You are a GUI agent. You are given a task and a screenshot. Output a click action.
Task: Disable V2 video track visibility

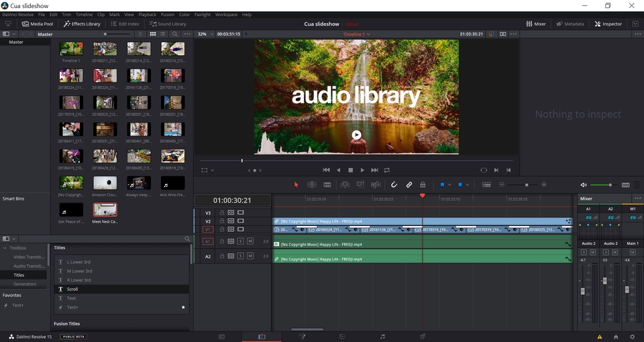pyautogui.click(x=241, y=221)
